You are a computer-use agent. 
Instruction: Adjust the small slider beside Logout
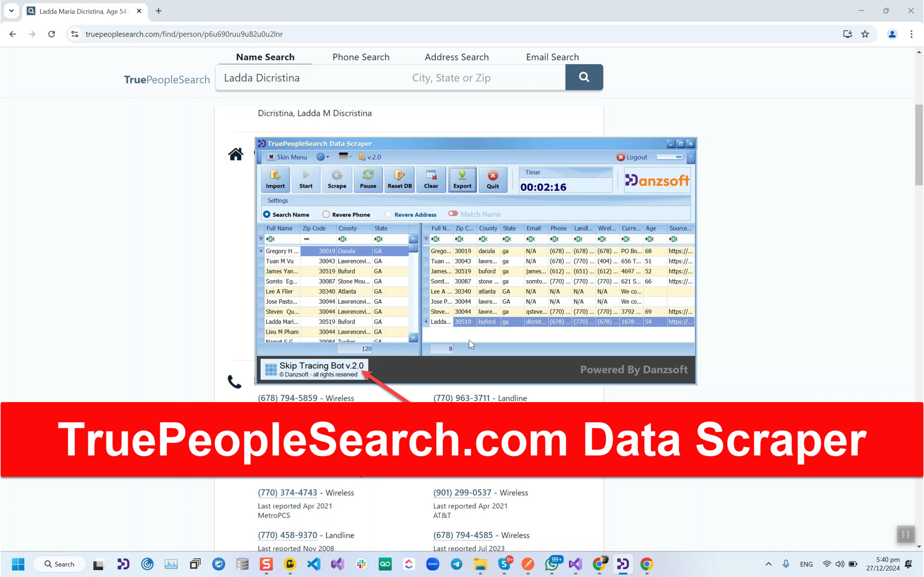coord(670,157)
